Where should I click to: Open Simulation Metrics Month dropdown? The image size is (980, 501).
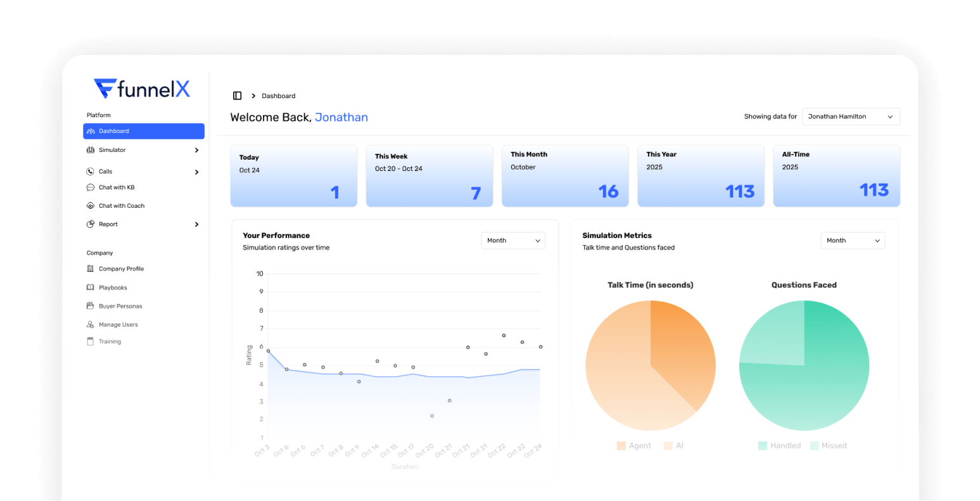tap(852, 241)
